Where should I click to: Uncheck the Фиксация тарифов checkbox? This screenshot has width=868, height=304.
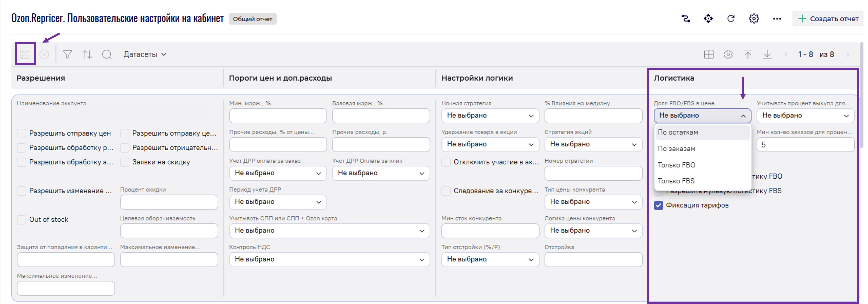pos(658,205)
